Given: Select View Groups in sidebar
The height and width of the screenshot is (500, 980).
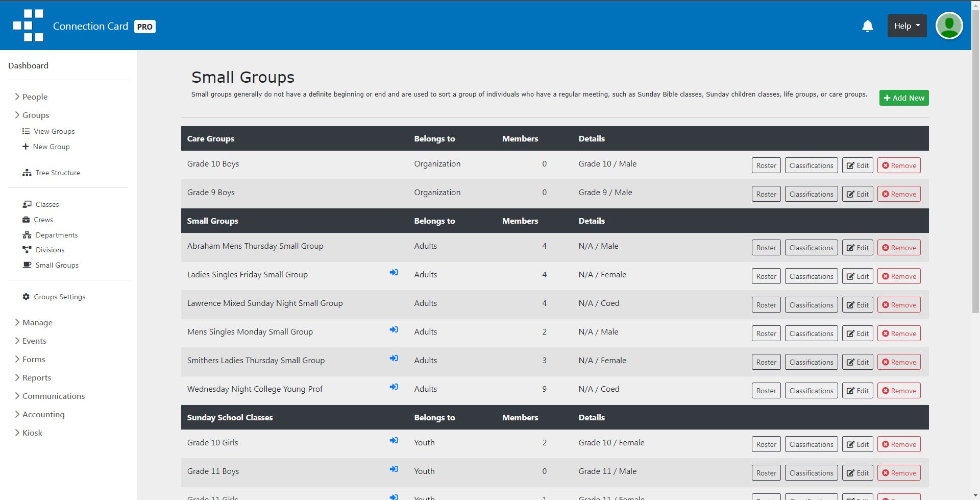Looking at the screenshot, I should click(x=48, y=131).
